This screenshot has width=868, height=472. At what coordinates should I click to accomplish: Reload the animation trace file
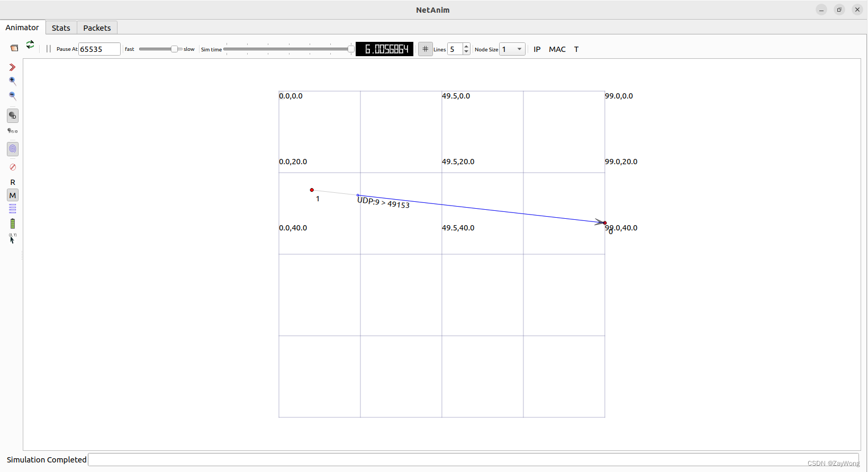pyautogui.click(x=30, y=44)
